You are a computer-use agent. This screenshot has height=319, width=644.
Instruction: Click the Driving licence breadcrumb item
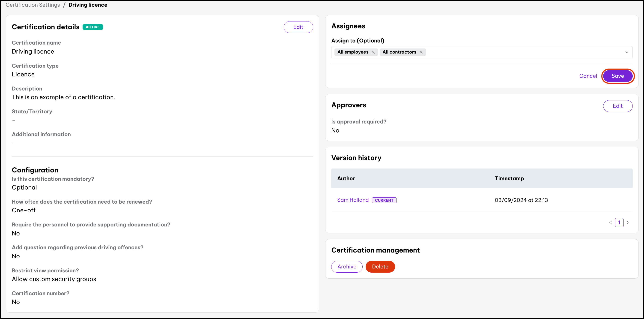88,5
